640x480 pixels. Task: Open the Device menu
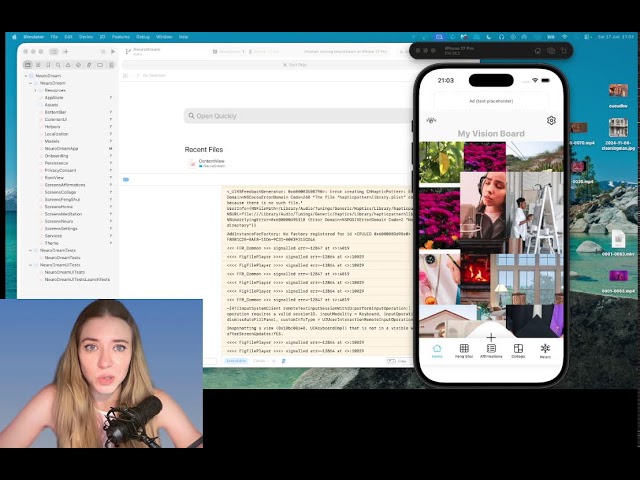pos(86,37)
